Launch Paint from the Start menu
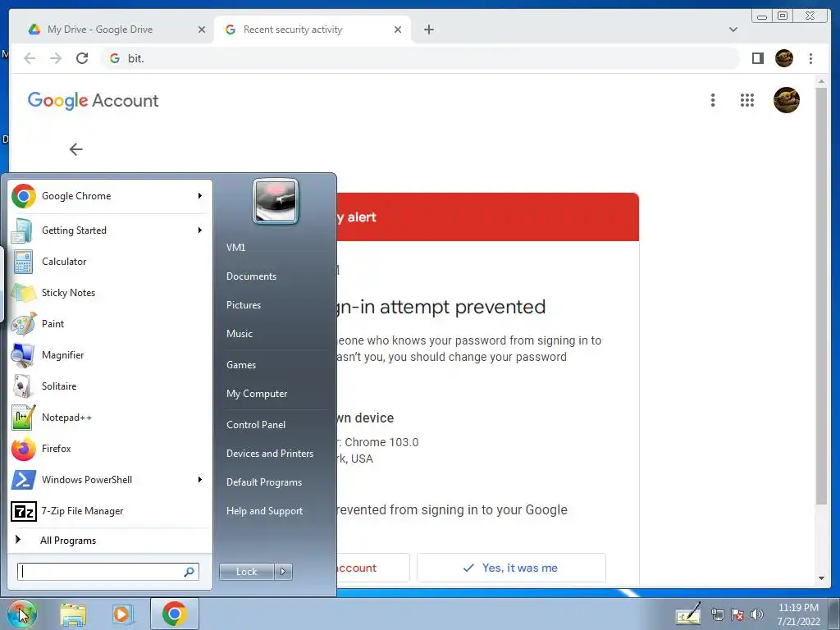This screenshot has width=840, height=630. (109, 323)
